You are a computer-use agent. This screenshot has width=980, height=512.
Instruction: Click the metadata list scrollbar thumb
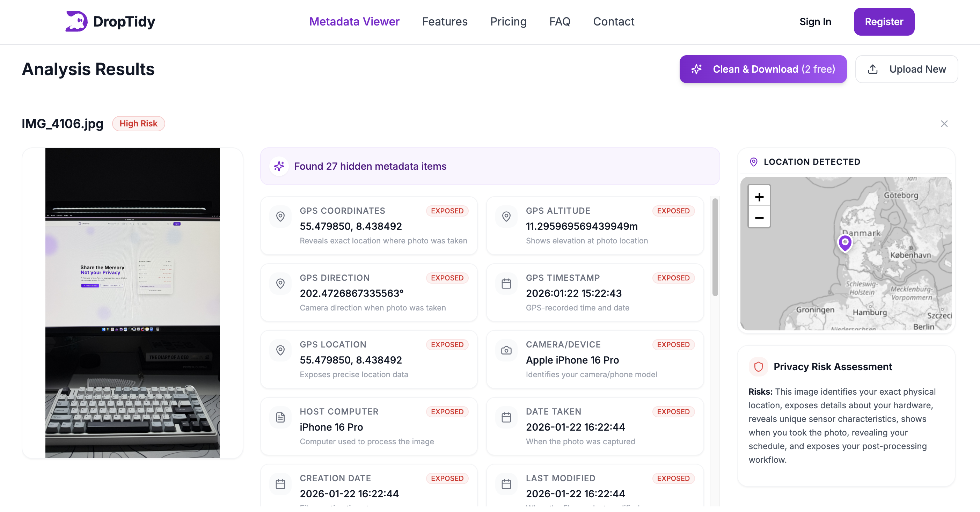pyautogui.click(x=715, y=247)
